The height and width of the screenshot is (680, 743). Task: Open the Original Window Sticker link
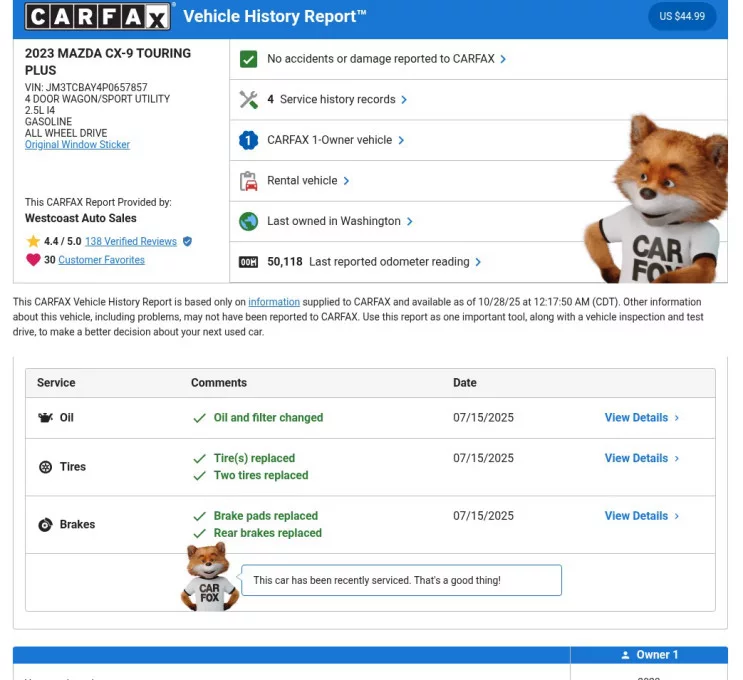pos(77,145)
